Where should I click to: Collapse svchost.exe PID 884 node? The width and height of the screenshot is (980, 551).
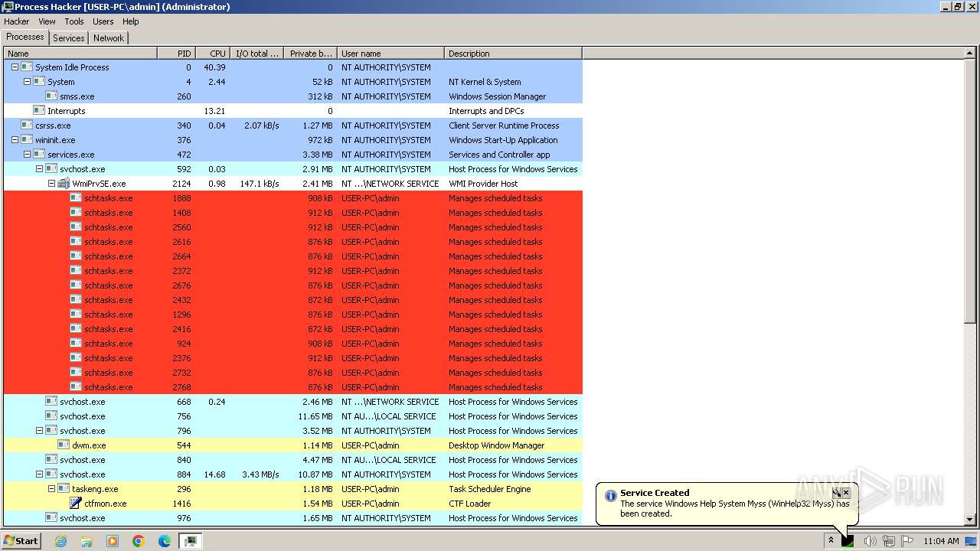39,474
